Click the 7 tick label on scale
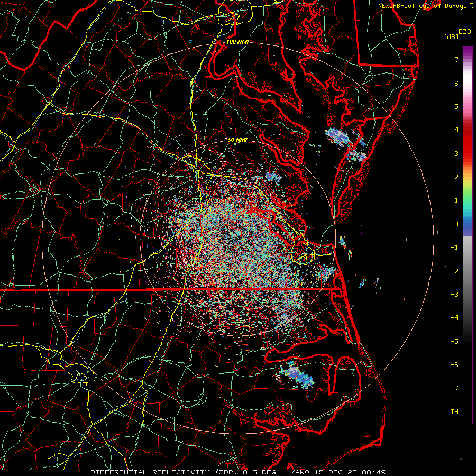The height and width of the screenshot is (476, 476). 456,60
